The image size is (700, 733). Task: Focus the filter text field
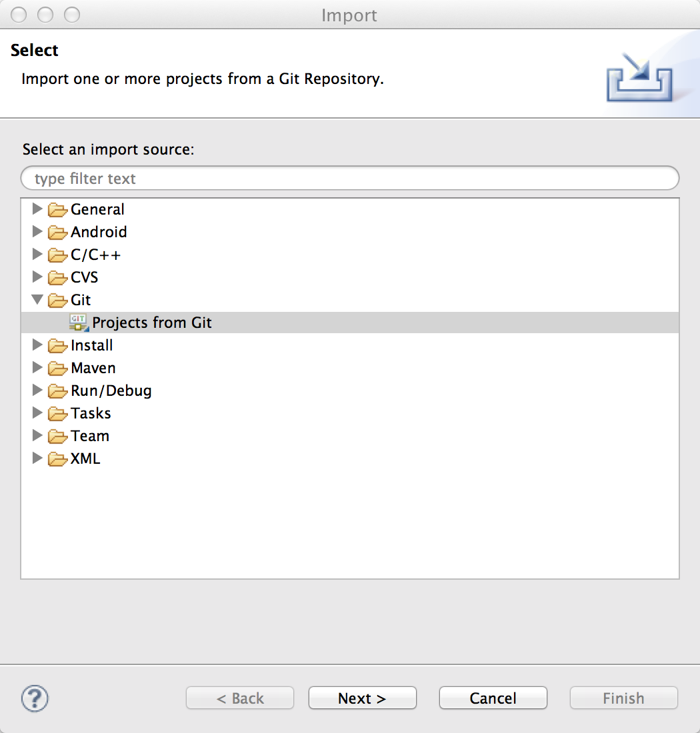(x=350, y=179)
